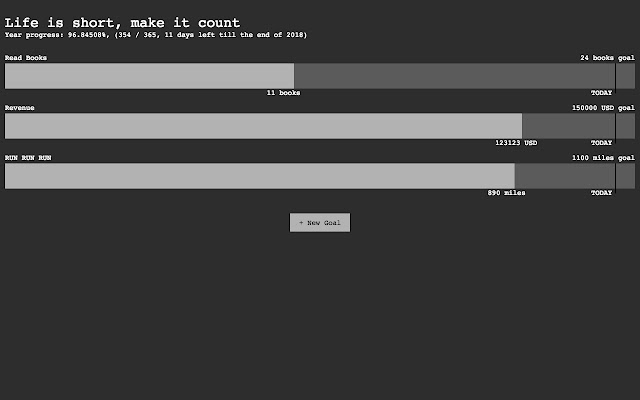Select the 123123 USD progress label
The image size is (640, 400).
516,143
